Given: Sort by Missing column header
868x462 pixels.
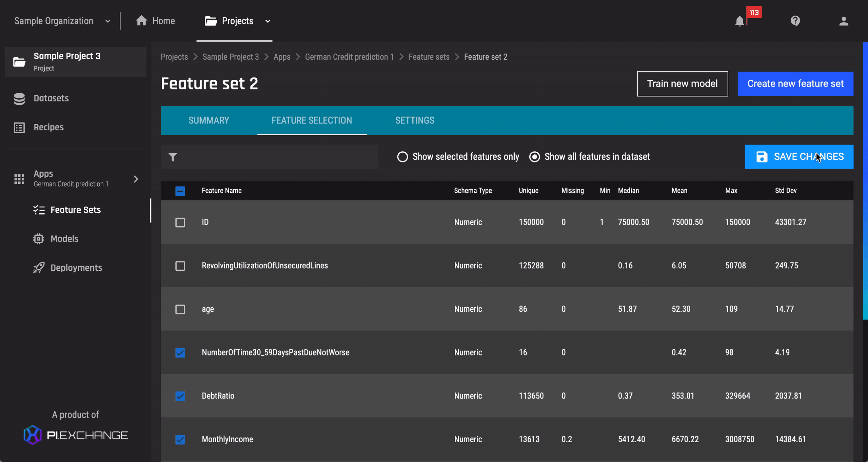Looking at the screenshot, I should (x=573, y=191).
